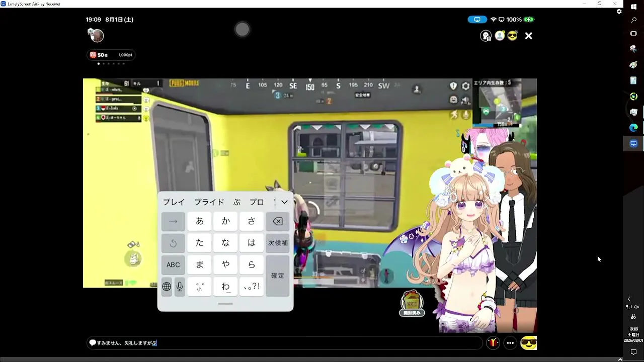644x362 pixels.
Task: Close the live stream with the X
Action: (x=529, y=36)
